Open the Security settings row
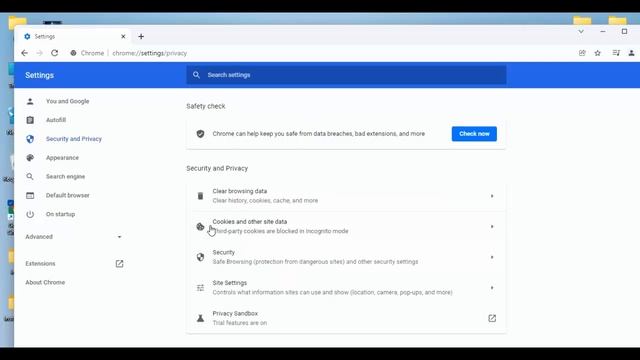 click(x=346, y=257)
